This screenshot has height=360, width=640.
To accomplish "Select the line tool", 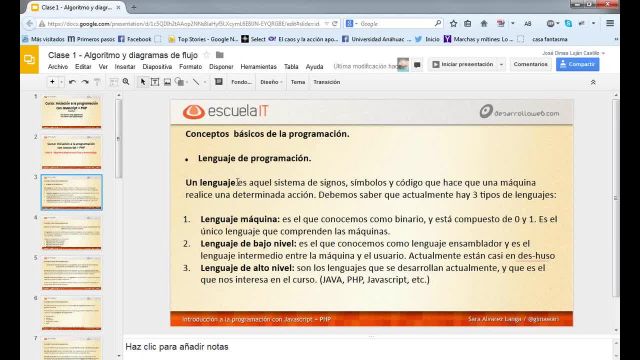I will pyautogui.click(x=196, y=82).
